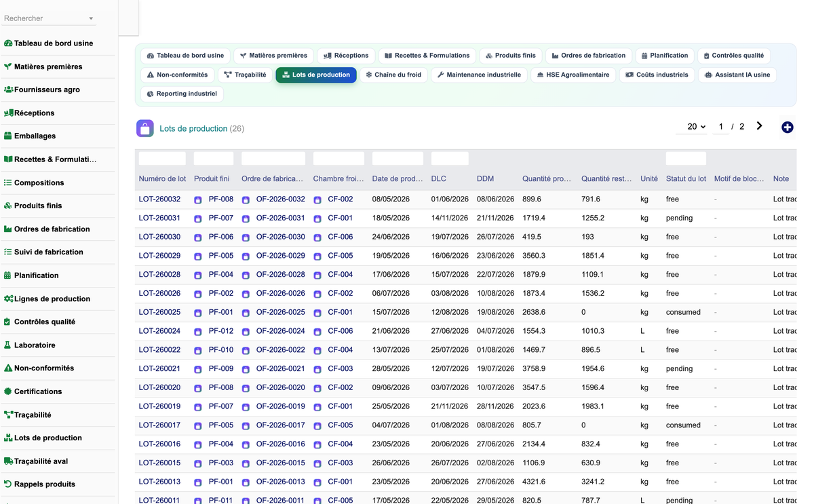Screen dimensions: 814x504
Task: Open Ordres de fabrication sidebar item
Action: (x=47, y=229)
